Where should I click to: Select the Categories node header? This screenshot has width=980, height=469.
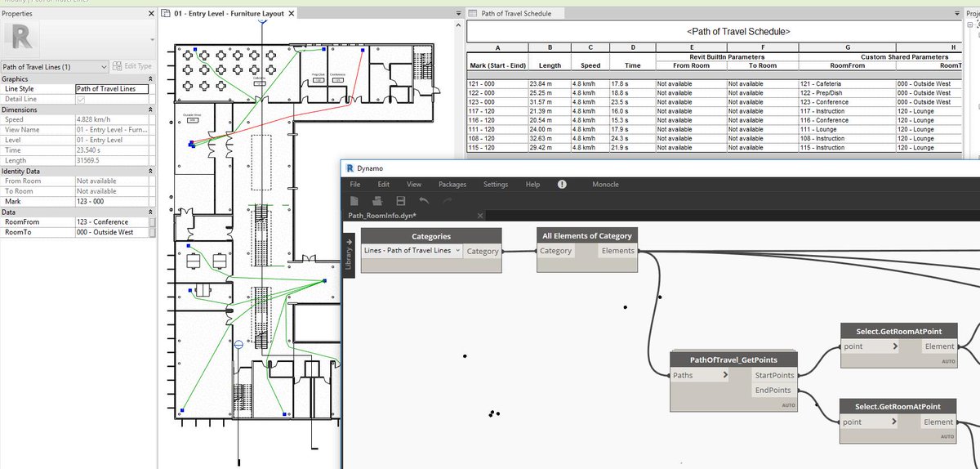431,236
